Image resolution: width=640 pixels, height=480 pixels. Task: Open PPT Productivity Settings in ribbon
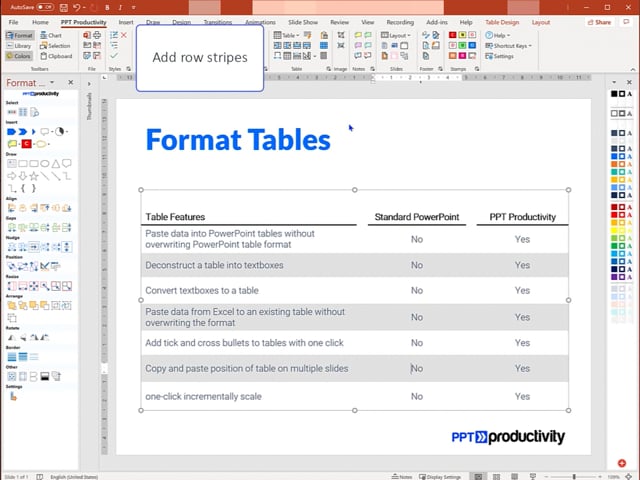499,56
